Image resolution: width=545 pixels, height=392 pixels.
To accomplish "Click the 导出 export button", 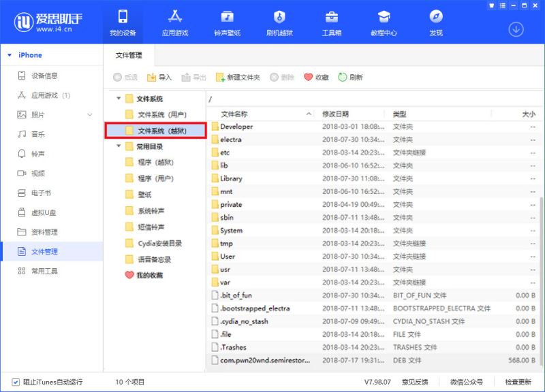I will point(193,77).
